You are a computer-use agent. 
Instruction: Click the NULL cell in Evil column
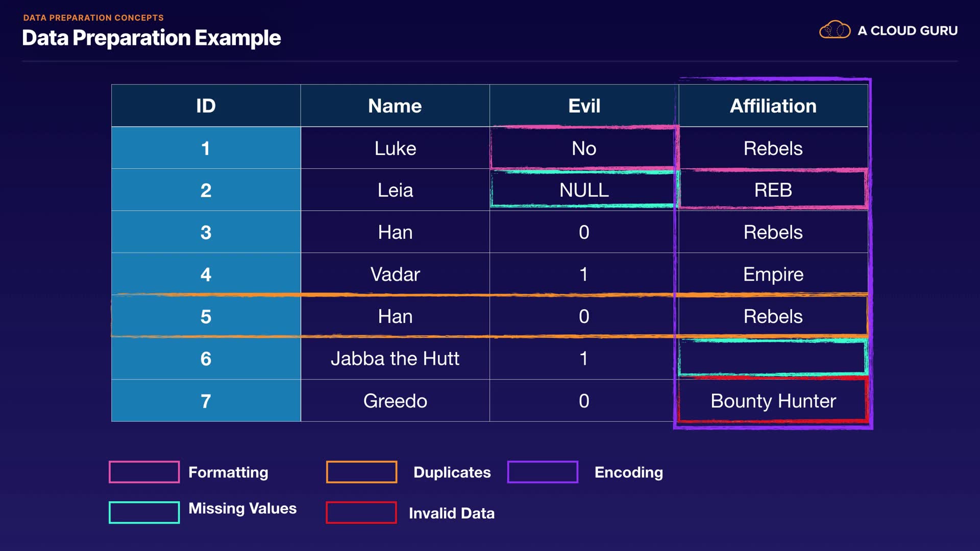coord(584,190)
